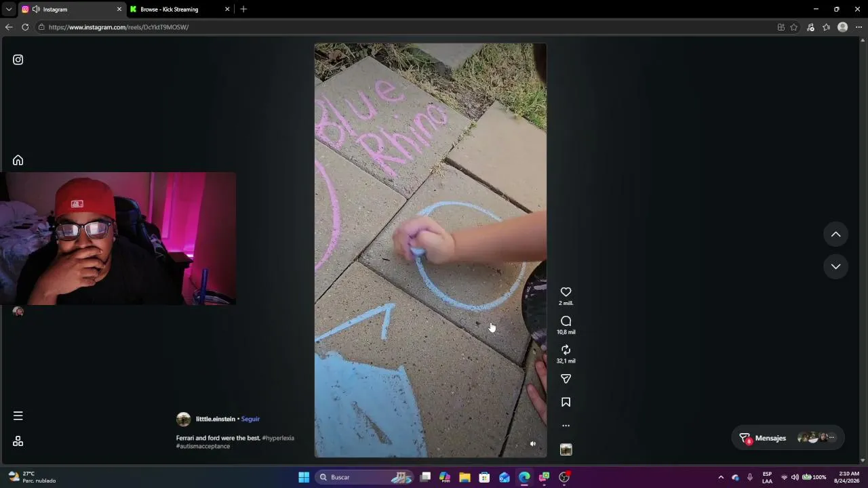The image size is (868, 488).
Task: Open the reel's comments bubble icon
Action: point(566,321)
